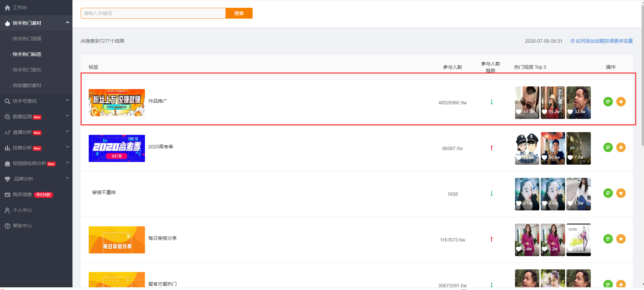Screen dimensions: 644x290
Task: Click the 48528980.9w participant count
Action: tap(453, 103)
